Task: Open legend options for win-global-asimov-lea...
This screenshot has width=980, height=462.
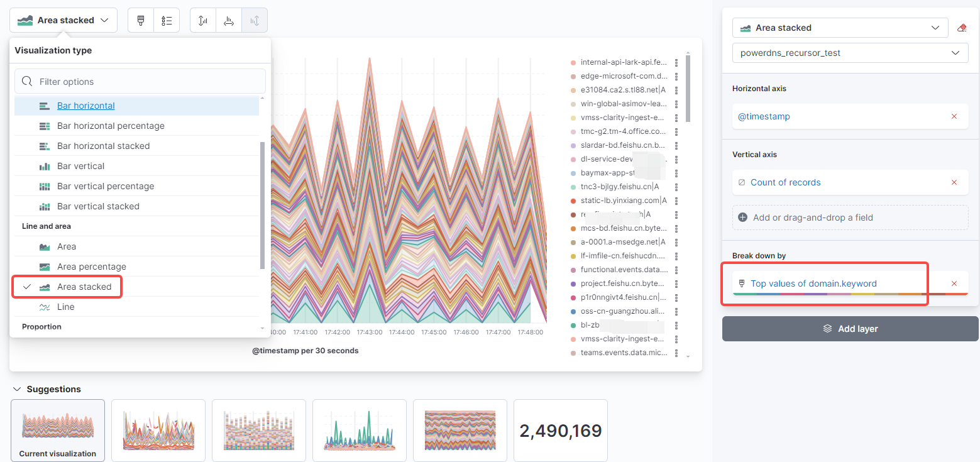Action: (x=676, y=104)
